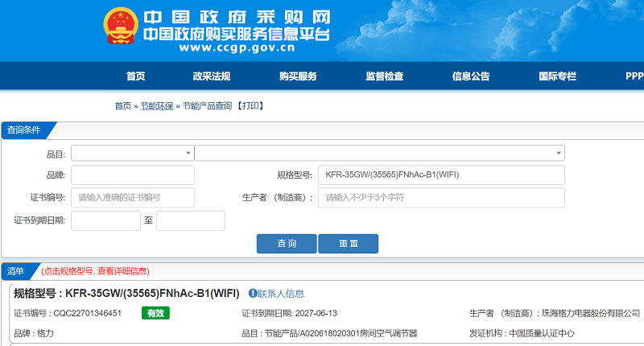Image resolution: width=644 pixels, height=346 pixels.
Task: Click the 节能产品查询 breadcrumb text
Action: click(208, 106)
